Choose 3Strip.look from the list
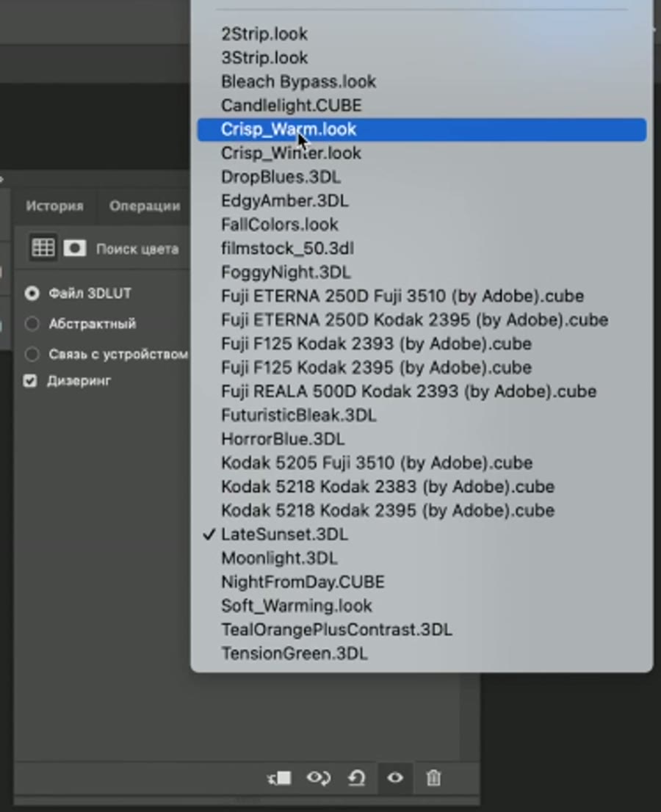The image size is (661, 812). [x=422, y=58]
